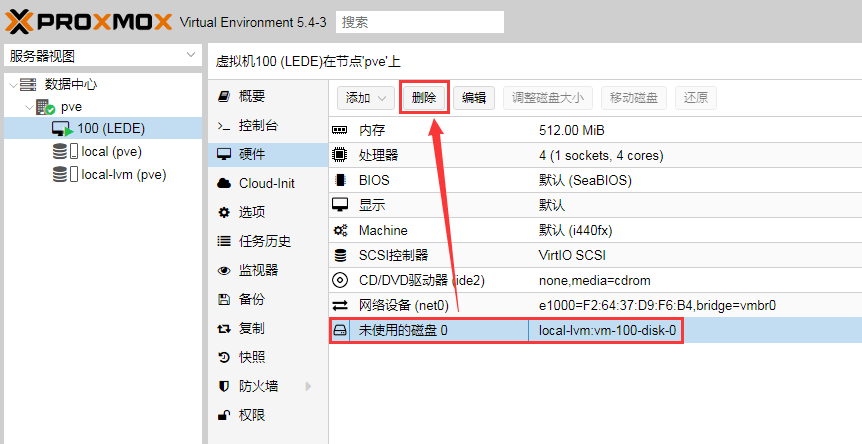Click the 搜索 search field
The height and width of the screenshot is (444, 862).
(x=419, y=21)
